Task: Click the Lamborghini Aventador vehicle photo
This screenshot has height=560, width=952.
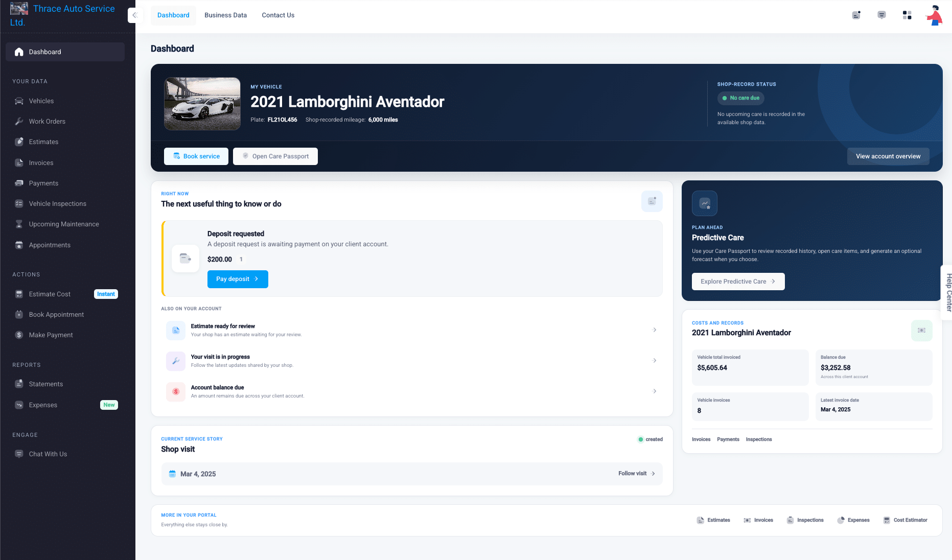Action: tap(202, 104)
